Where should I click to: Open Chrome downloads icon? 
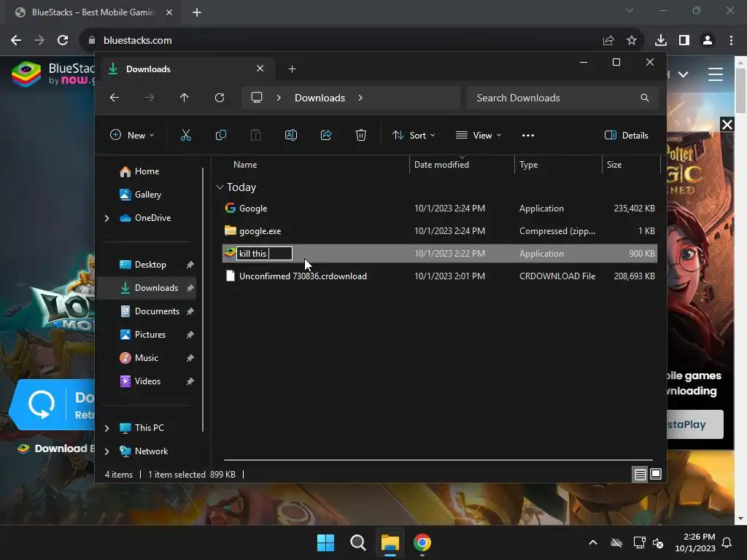(661, 41)
